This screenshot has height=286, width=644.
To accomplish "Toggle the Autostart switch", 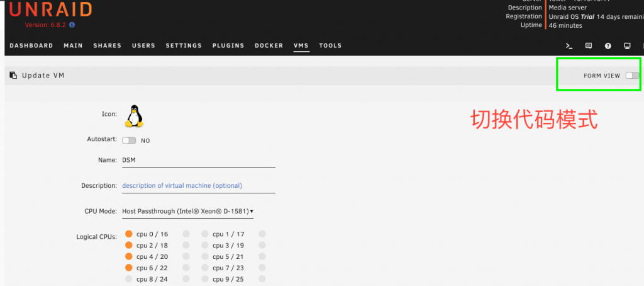I will pyautogui.click(x=129, y=140).
